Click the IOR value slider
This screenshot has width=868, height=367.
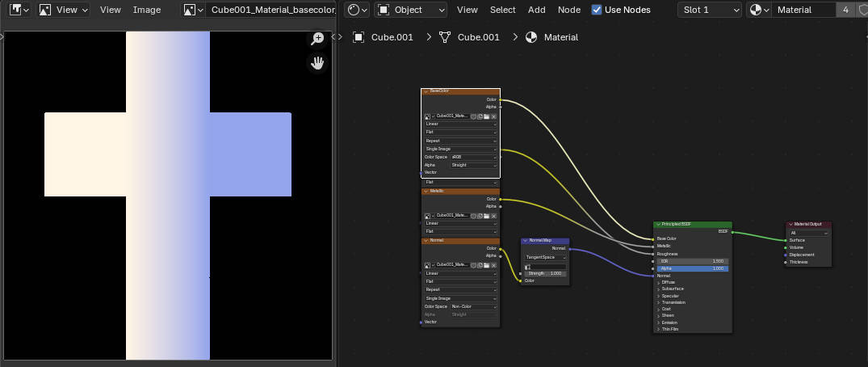pyautogui.click(x=693, y=261)
